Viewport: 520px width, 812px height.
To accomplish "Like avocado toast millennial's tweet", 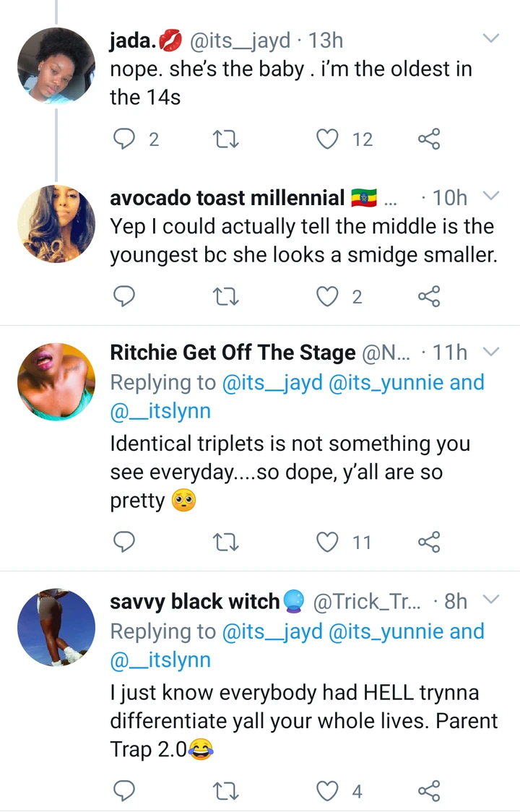I will click(329, 296).
